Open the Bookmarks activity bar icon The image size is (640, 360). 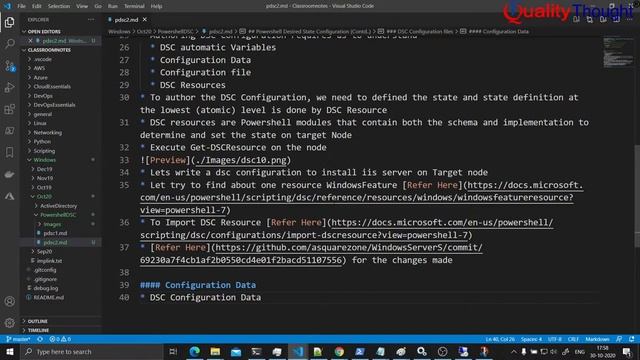click(x=9, y=152)
